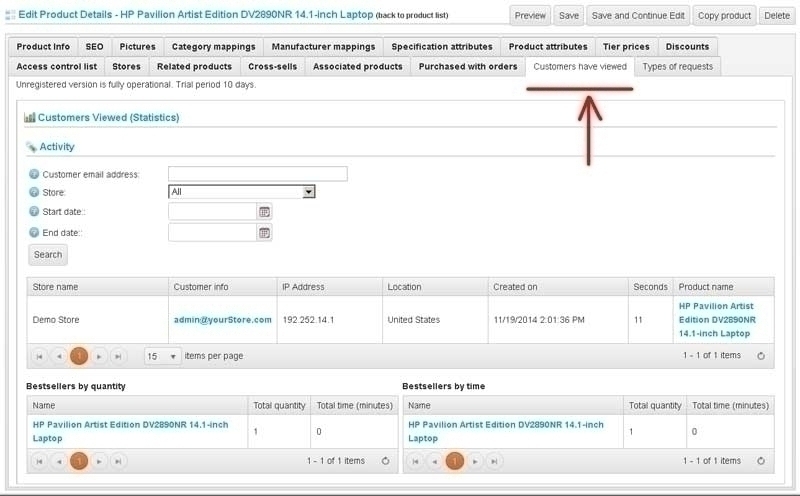
Task: Open the Store dropdown showing All
Action: (242, 192)
